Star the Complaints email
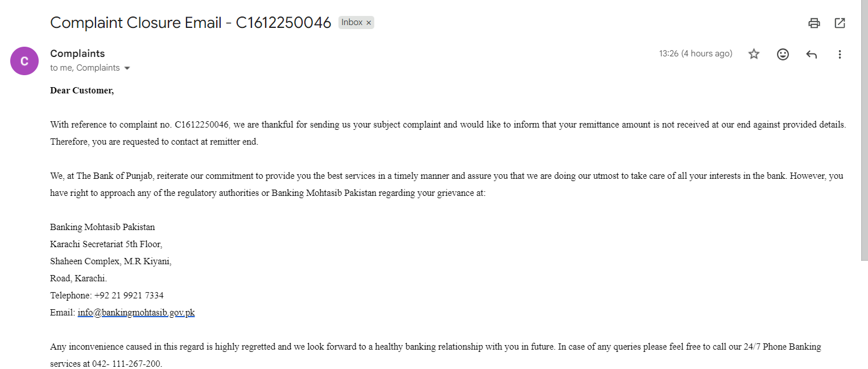The width and height of the screenshot is (868, 369). coord(754,54)
